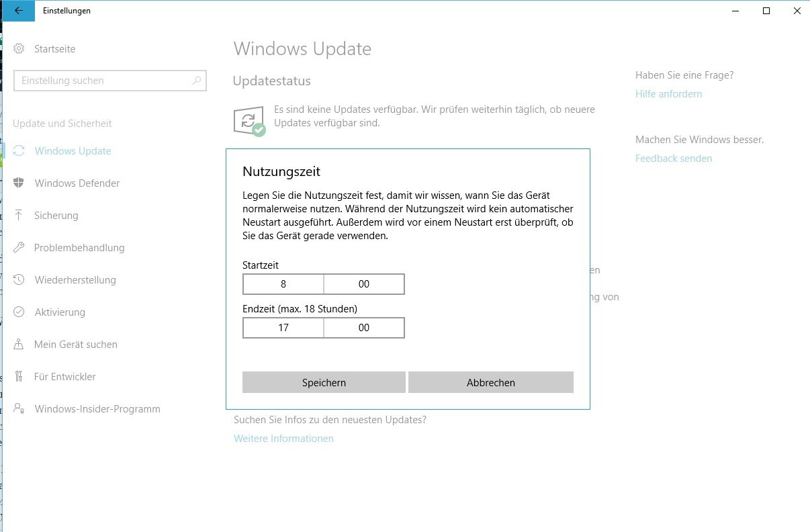Image resolution: width=810 pixels, height=532 pixels.
Task: Click Speichern to save active hours
Action: 324,382
